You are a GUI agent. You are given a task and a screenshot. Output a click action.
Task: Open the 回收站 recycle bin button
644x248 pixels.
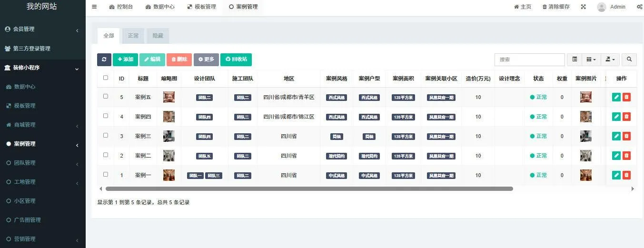236,60
